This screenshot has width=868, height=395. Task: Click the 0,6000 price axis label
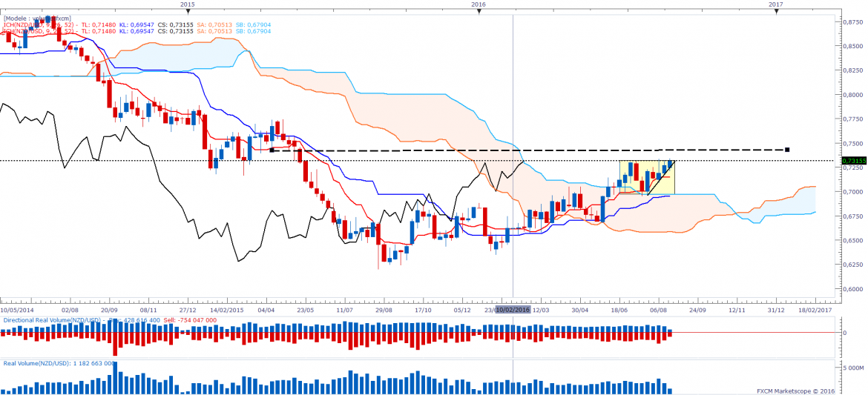pyautogui.click(x=853, y=289)
